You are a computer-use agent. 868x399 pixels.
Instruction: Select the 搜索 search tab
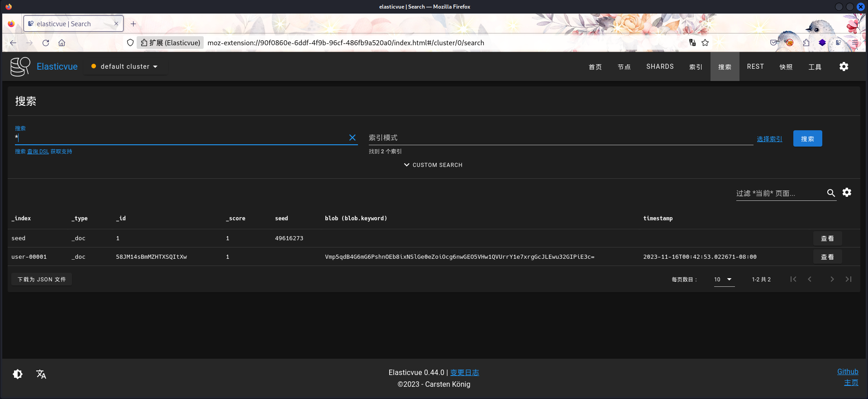725,66
